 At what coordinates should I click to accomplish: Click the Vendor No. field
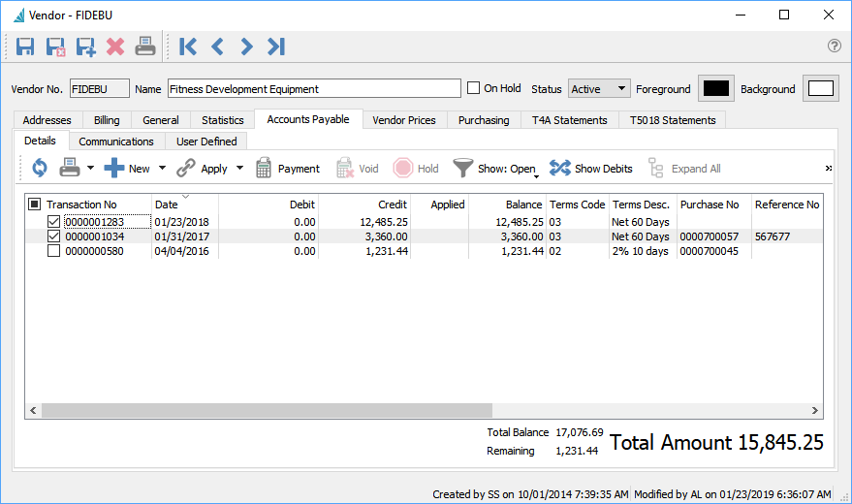click(x=100, y=88)
